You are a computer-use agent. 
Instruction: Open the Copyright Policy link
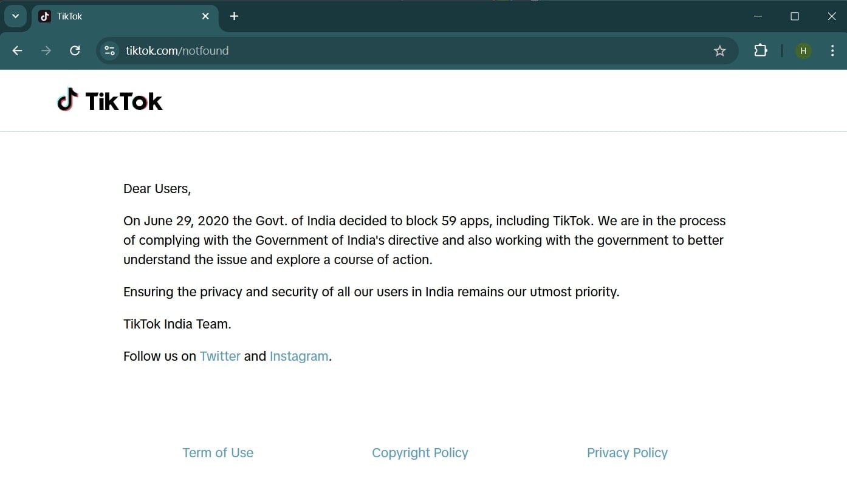[x=420, y=453]
